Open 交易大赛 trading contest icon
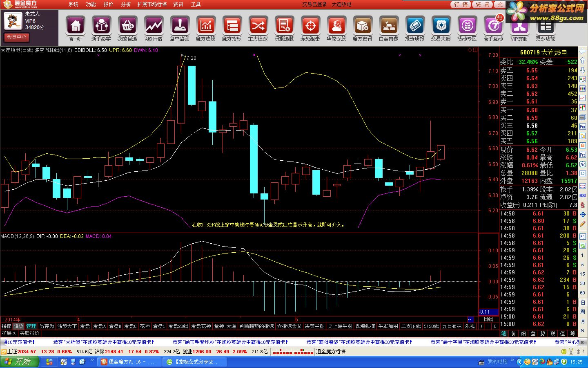588x368 pixels. coord(441,26)
